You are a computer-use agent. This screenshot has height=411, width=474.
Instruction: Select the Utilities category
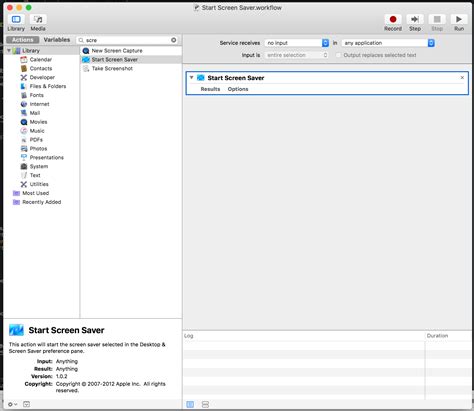39,184
